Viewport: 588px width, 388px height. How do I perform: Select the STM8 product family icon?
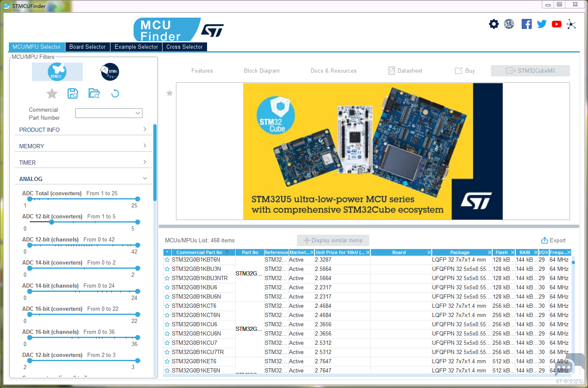[x=110, y=72]
